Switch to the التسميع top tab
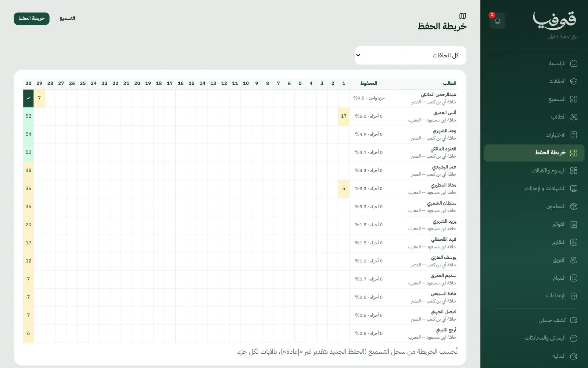Screen dimensions: 588x368 (67, 18)
